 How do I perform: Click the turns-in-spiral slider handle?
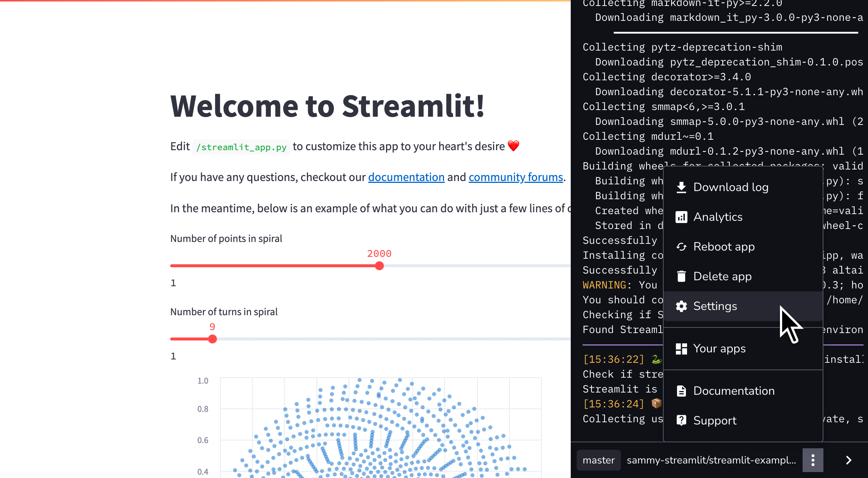click(213, 339)
